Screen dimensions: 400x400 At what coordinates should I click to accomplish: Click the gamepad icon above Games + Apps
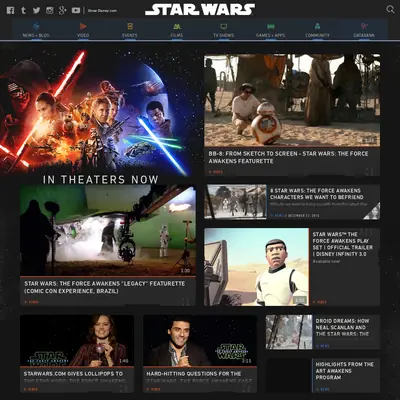(271, 26)
